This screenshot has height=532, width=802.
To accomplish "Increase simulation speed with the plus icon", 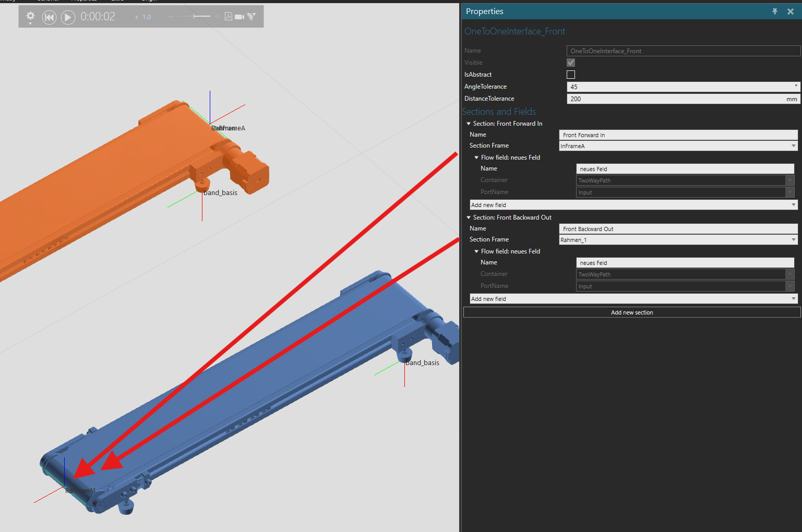I will coord(217,17).
